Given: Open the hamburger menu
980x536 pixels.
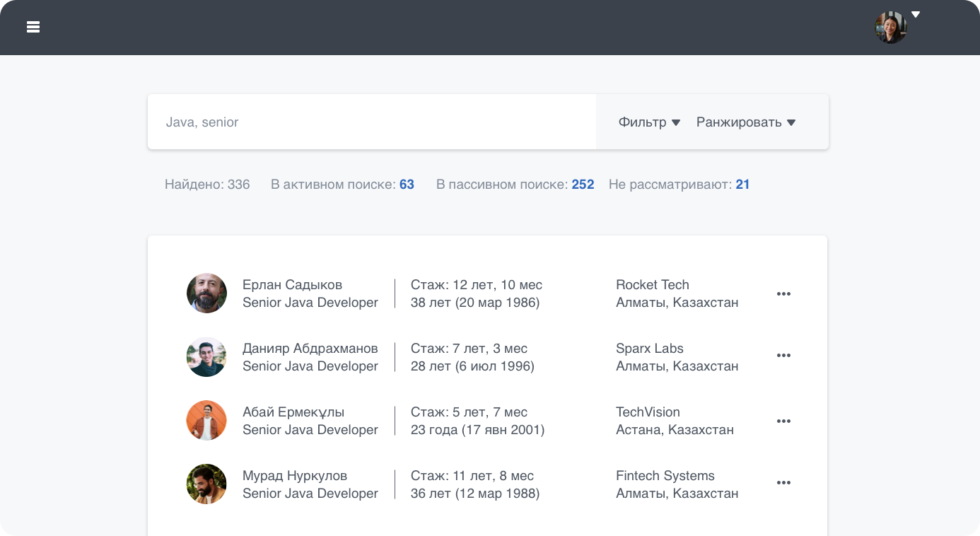Looking at the screenshot, I should click(x=33, y=27).
